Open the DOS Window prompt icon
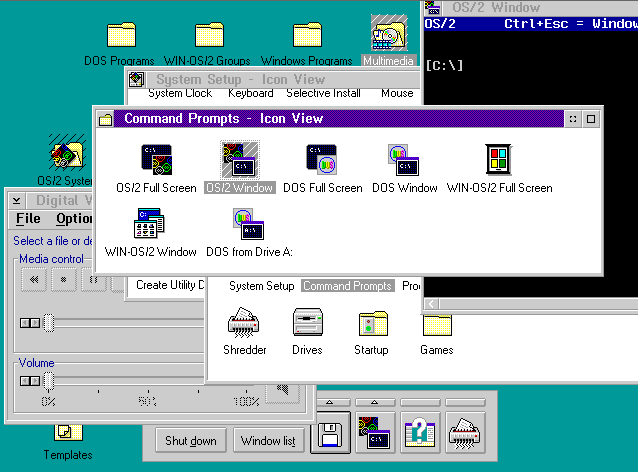Image resolution: width=638 pixels, height=472 pixels. click(x=404, y=161)
